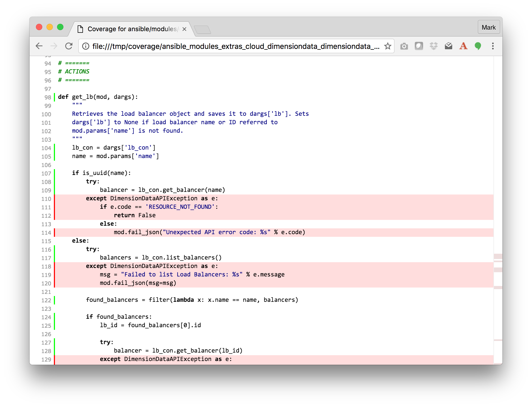Click the camera screenshot extension icon
Screen dimensions: 532x407
[x=404, y=46]
